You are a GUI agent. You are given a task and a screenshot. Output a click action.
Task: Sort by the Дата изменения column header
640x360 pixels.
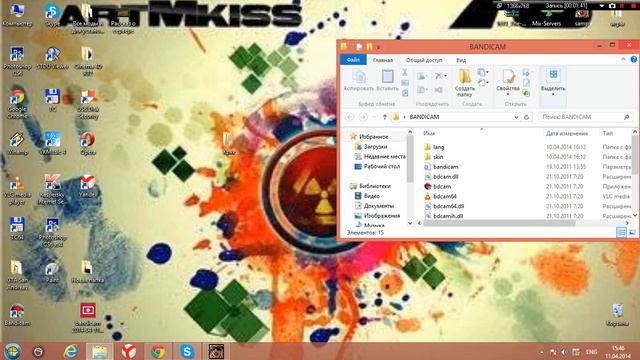pyautogui.click(x=567, y=133)
